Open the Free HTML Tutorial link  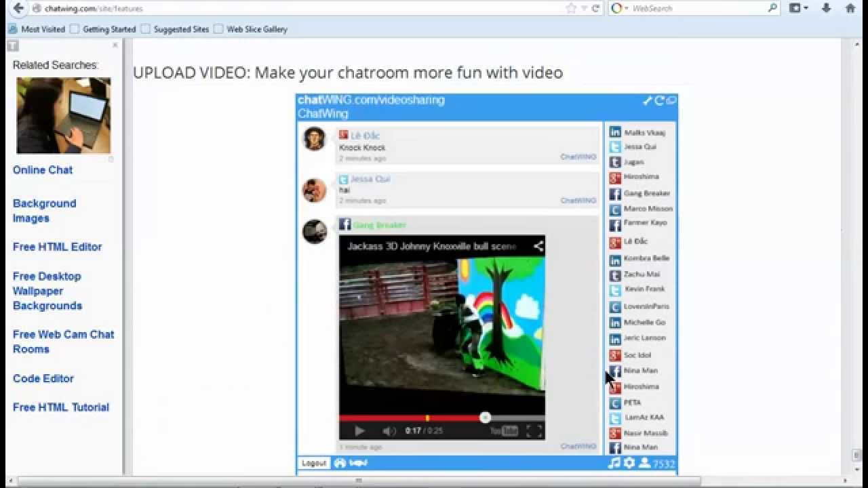pos(61,407)
